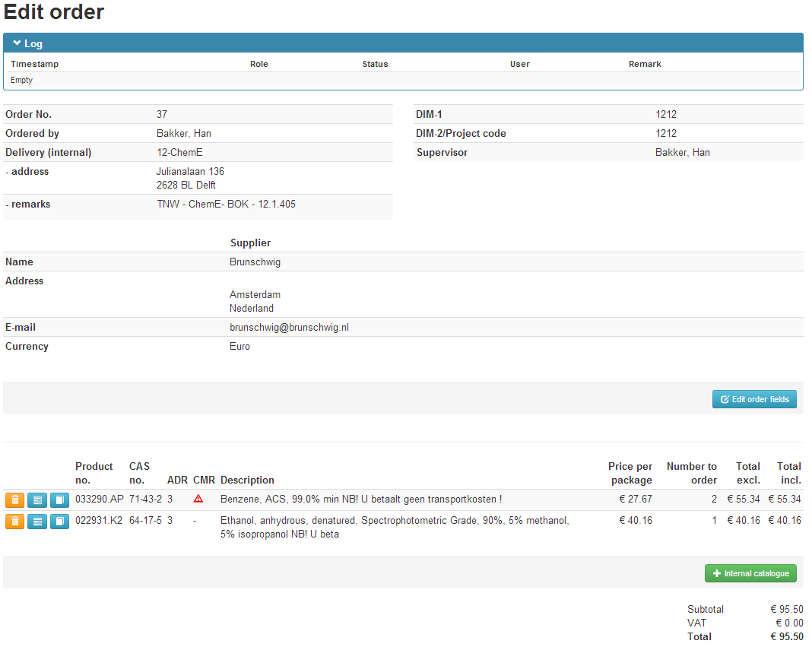Click the remarks text 'TNW - ChemE- BOK - 12.1.405'

[x=227, y=204]
